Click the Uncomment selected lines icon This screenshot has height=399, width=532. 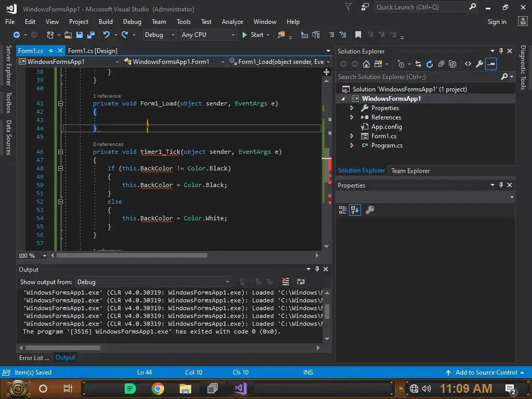pos(343,35)
